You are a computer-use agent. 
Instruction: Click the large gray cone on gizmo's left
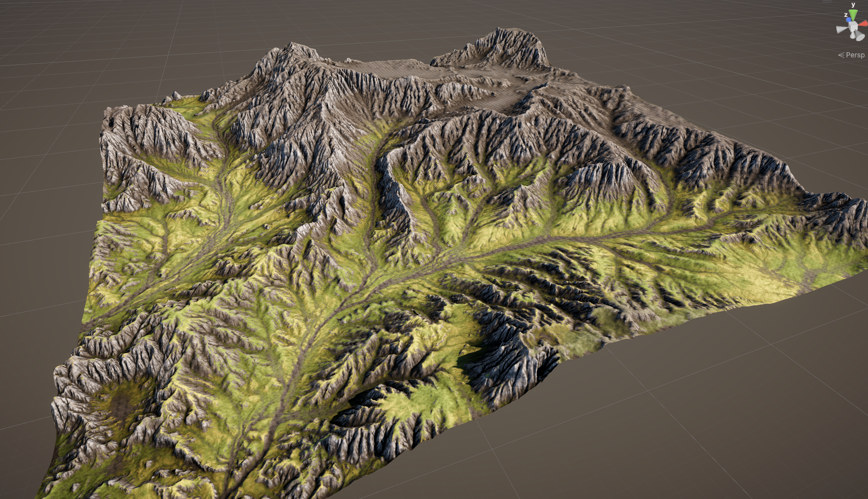840,29
